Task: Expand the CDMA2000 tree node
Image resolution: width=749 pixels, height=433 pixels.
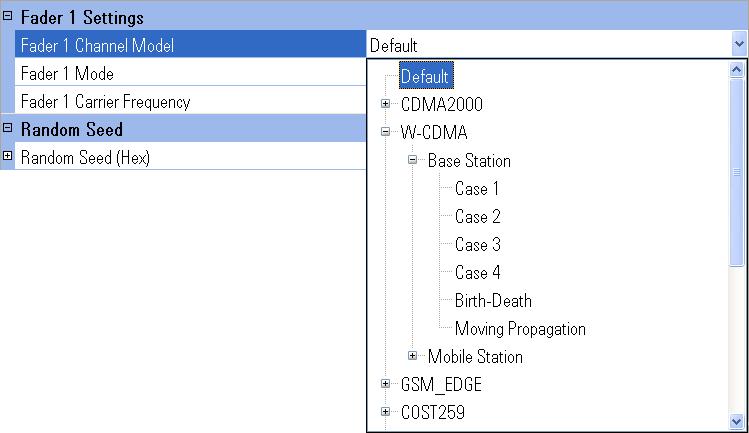Action: [385, 104]
